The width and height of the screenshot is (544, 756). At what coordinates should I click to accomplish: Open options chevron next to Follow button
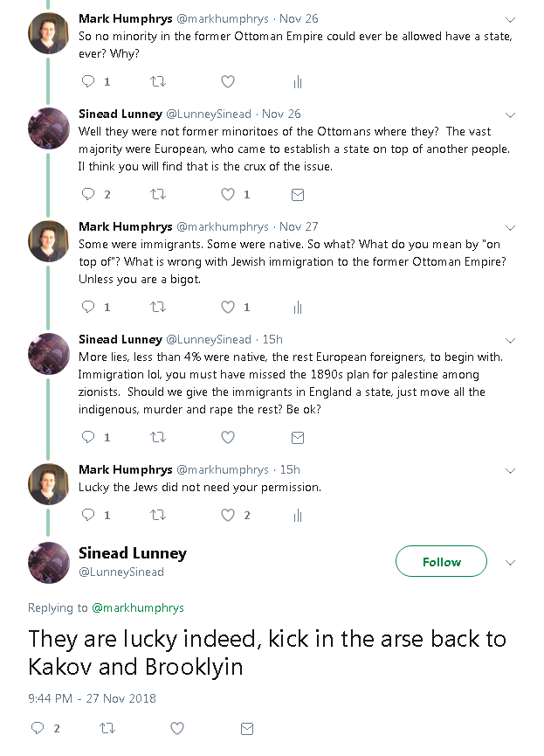(x=511, y=562)
